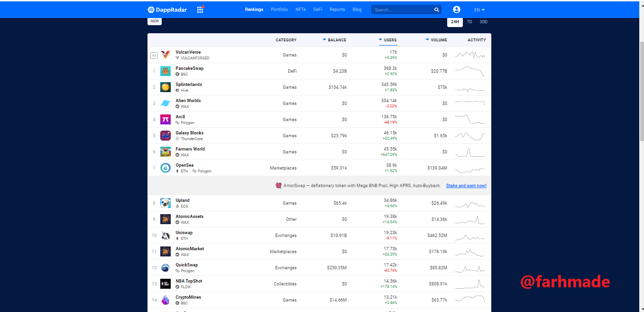Click Alien Worlds users 304.14k

pos(389,101)
